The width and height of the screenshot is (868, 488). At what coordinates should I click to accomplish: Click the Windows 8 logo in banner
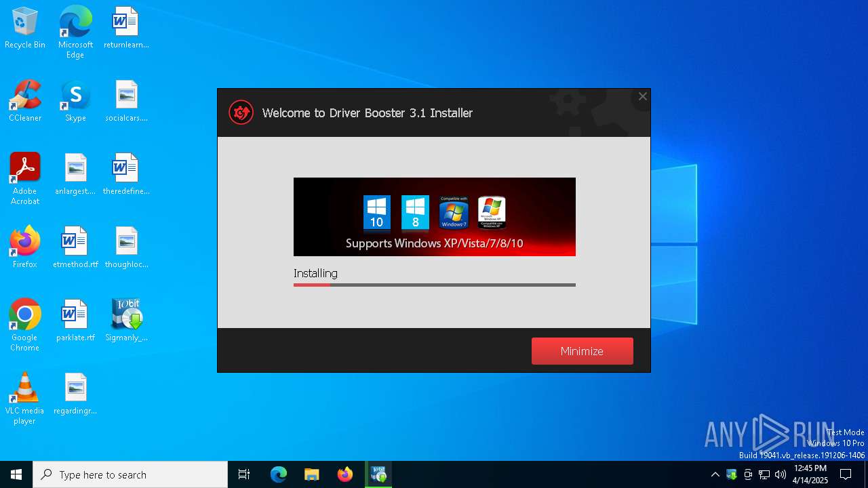click(415, 213)
